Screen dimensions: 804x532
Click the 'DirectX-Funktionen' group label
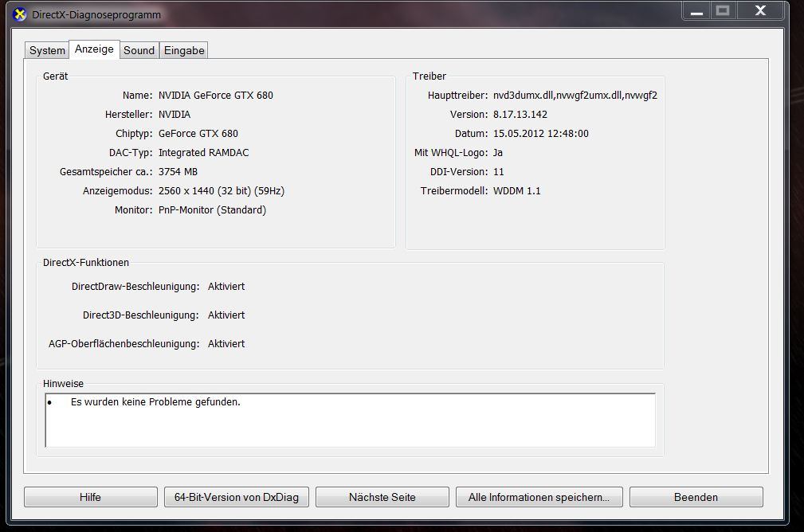coord(86,262)
